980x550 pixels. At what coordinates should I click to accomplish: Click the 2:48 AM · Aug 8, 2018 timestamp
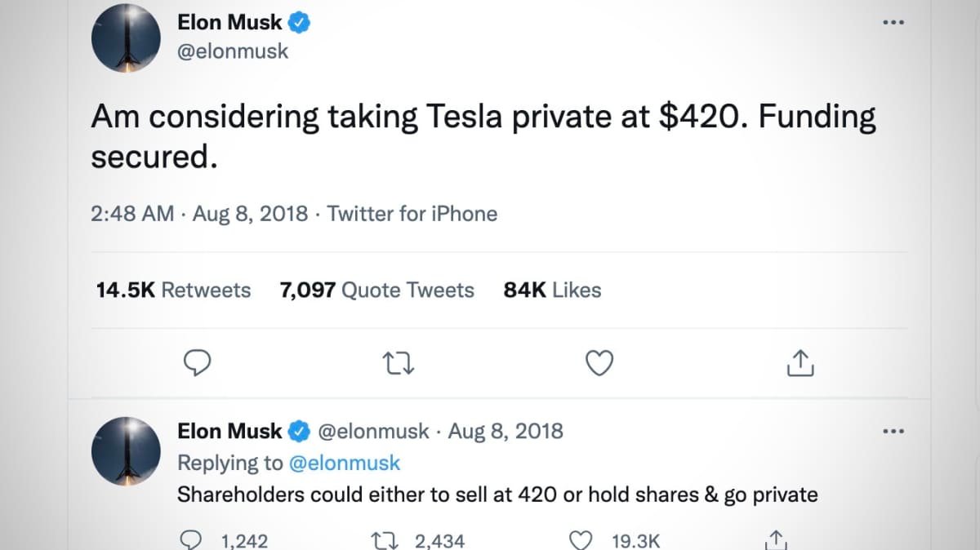point(200,214)
